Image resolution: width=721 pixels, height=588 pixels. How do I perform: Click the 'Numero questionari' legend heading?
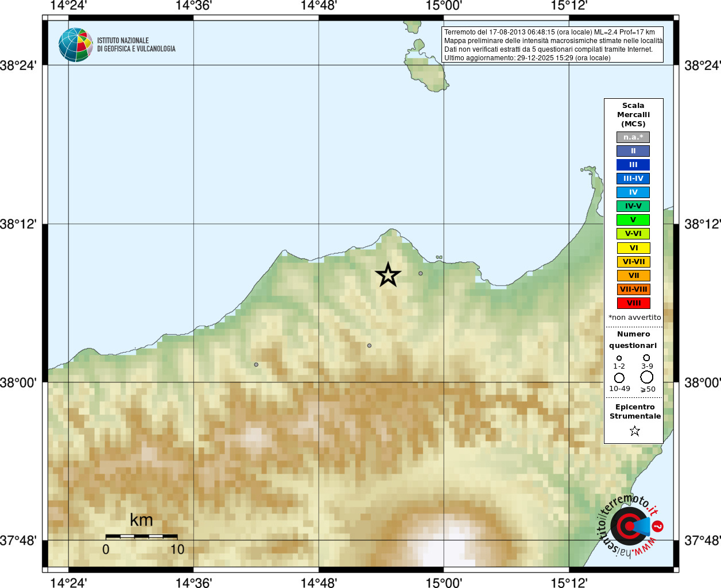[633, 339]
